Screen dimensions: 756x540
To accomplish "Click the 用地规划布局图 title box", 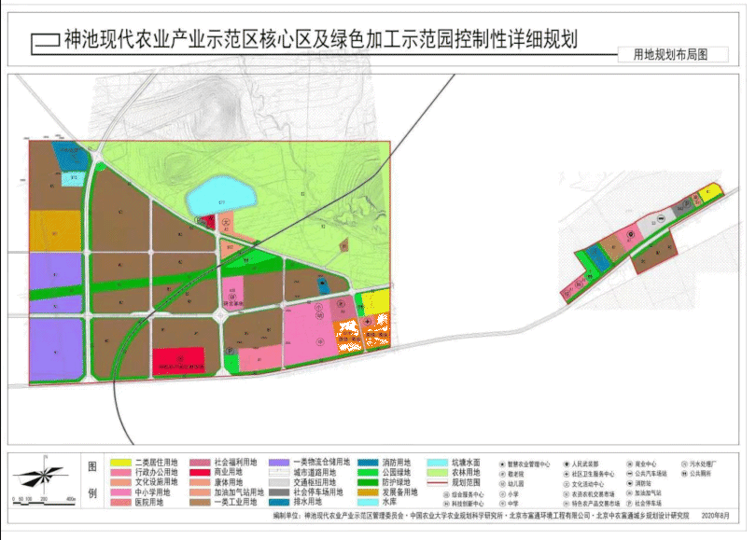I will [673, 54].
